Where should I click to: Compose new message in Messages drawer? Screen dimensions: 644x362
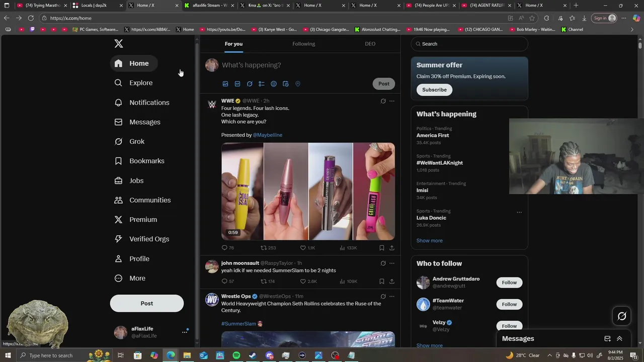[607, 339]
